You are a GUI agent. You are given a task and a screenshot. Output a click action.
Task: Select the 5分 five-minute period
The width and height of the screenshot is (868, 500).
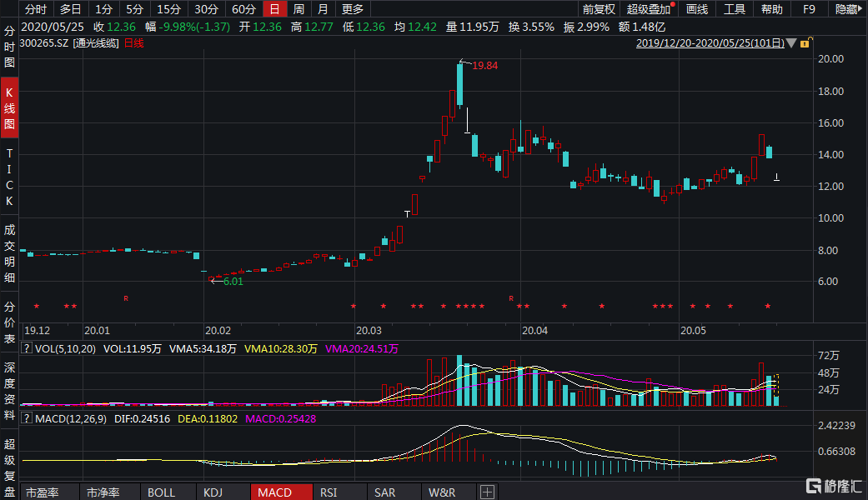tap(134, 9)
